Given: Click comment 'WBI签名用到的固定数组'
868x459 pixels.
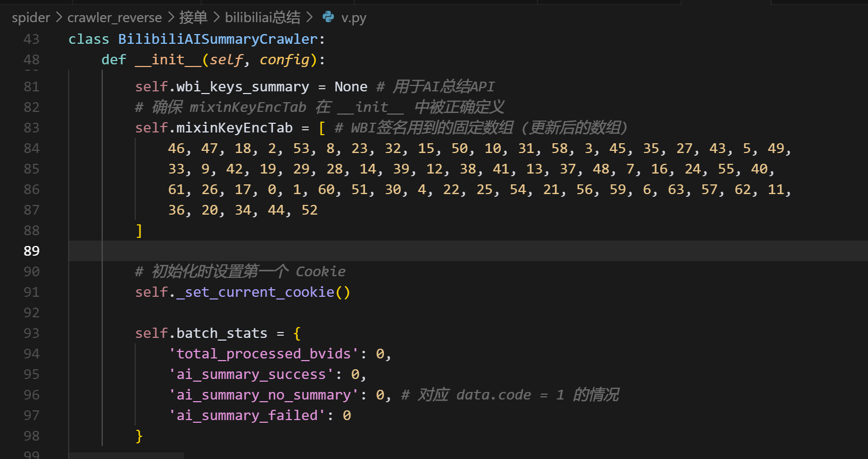Looking at the screenshot, I should tap(432, 128).
